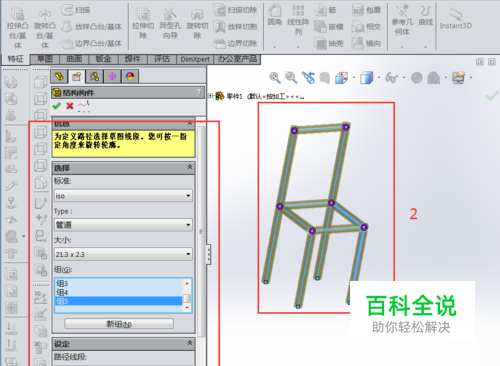Switch to the DimXpert tab
The width and height of the screenshot is (500, 366).
(195, 59)
